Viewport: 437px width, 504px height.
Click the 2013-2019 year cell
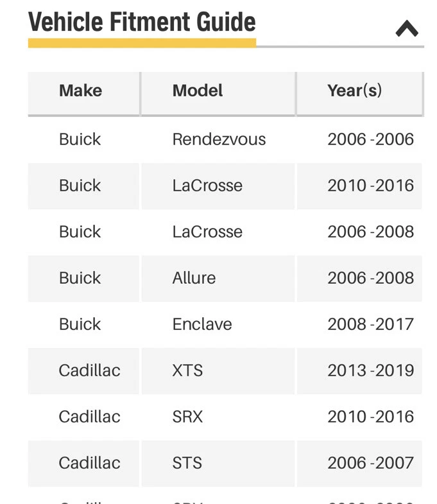click(370, 370)
